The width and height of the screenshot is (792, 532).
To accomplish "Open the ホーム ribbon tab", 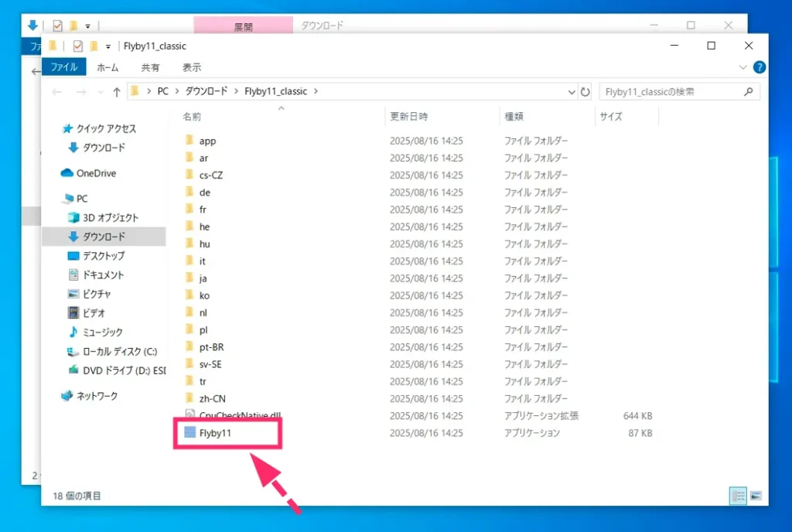I will coord(108,67).
